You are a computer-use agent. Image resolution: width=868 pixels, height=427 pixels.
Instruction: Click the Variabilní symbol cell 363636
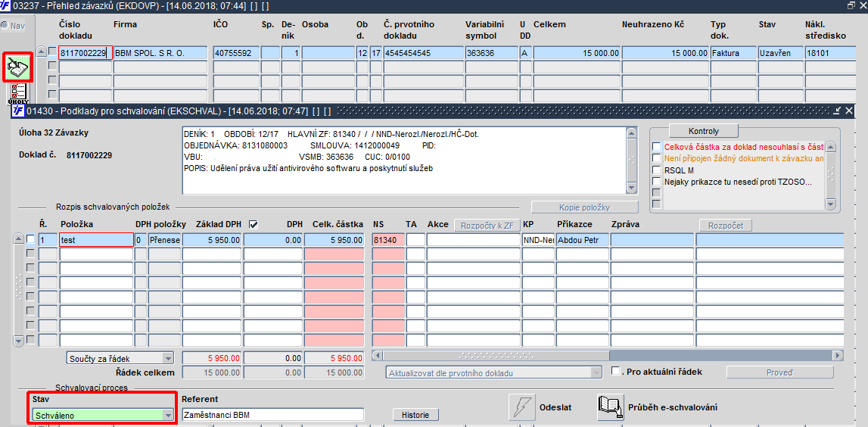[492, 53]
